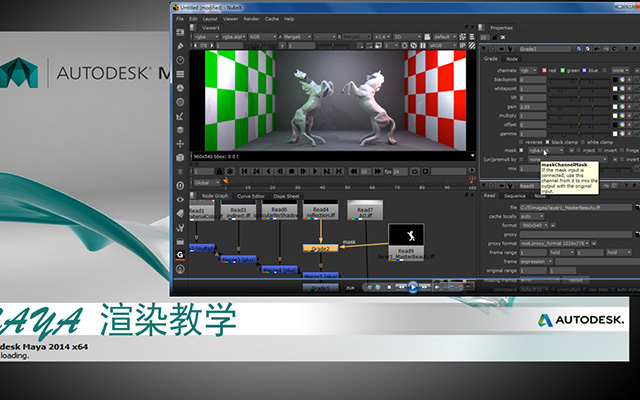Click the blackpoint black color swatch
Image resolution: width=640 pixels, height=400 pixels.
pos(615,80)
